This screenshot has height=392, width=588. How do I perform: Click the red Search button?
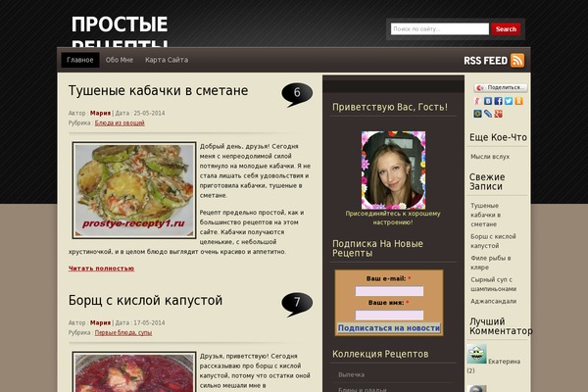point(506,28)
